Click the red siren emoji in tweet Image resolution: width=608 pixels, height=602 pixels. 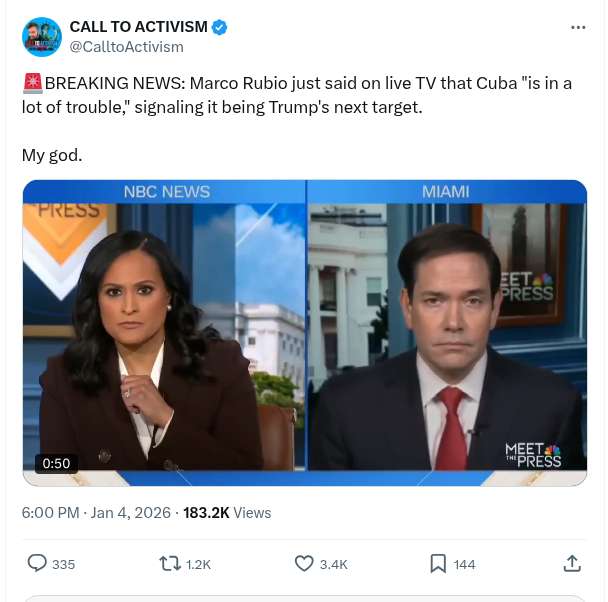click(32, 83)
